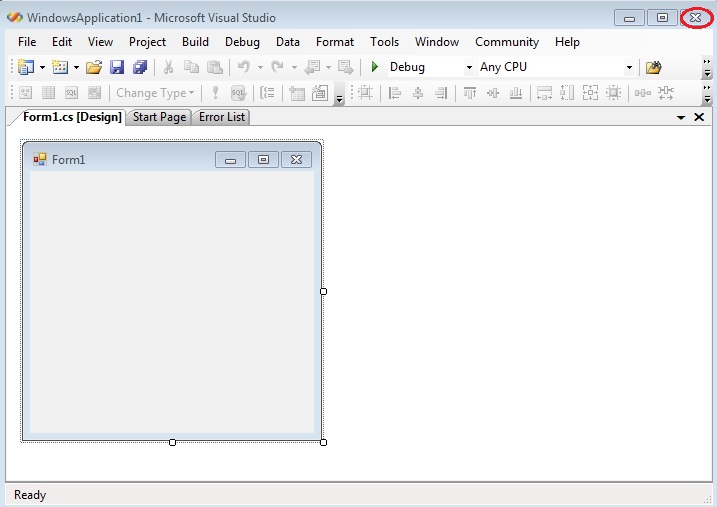Open the Build menu

195,42
